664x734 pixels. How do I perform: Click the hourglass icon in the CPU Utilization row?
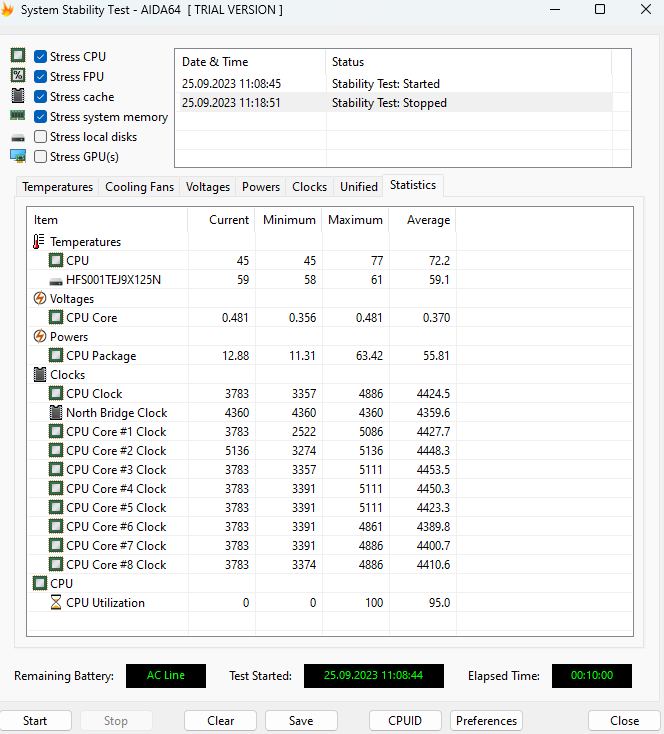tap(56, 602)
